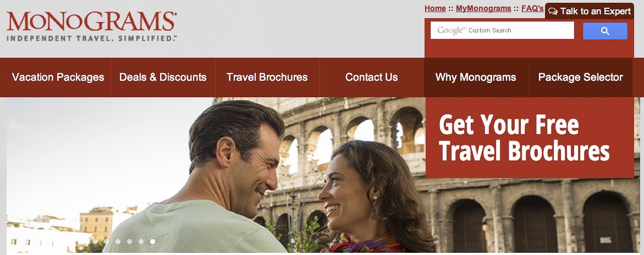Click the Get Your Free Travel Brochures banner

(530, 137)
